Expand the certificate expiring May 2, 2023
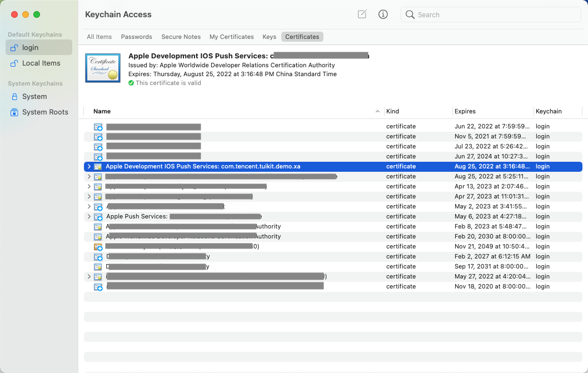 89,206
